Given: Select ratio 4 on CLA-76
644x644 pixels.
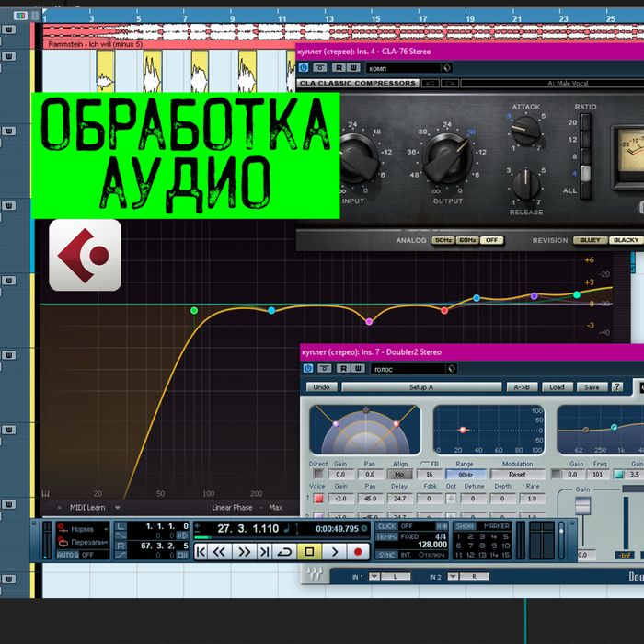Looking at the screenshot, I should click(585, 173).
